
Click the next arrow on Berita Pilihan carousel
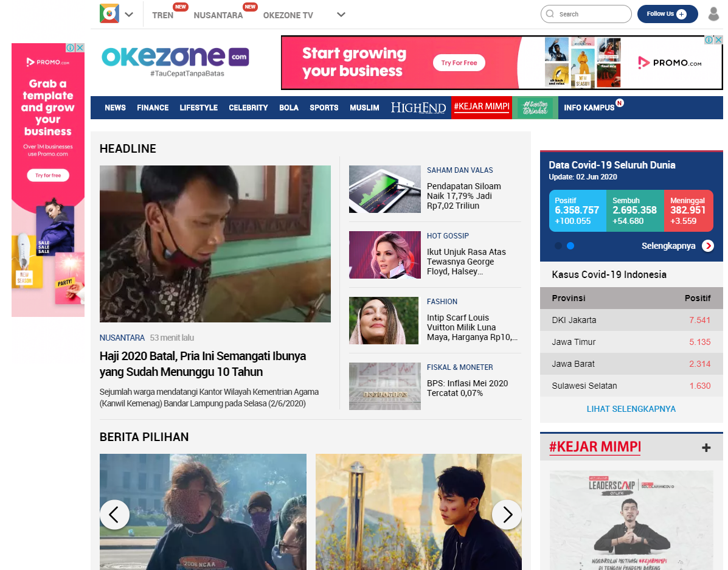[507, 514]
